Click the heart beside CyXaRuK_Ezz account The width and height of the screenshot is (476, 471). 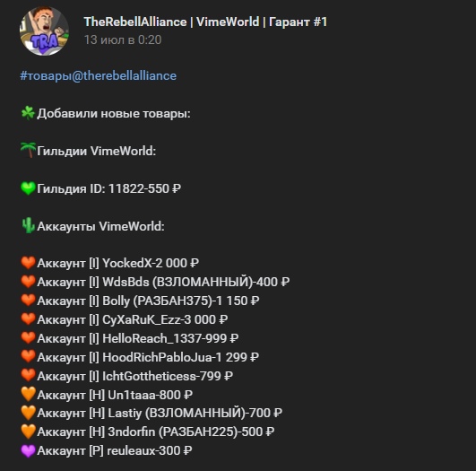coord(28,319)
